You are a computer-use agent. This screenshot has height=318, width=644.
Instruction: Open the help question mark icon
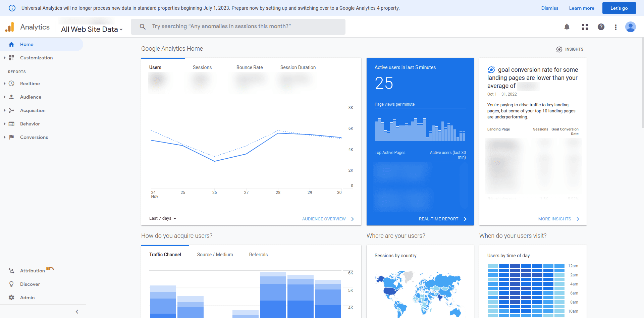point(601,27)
